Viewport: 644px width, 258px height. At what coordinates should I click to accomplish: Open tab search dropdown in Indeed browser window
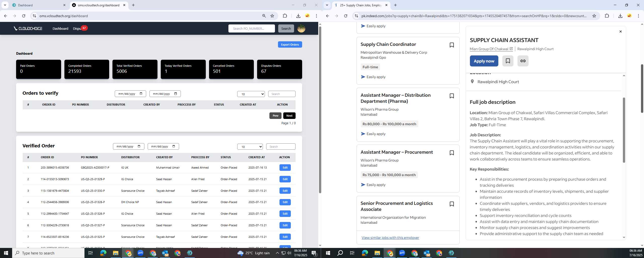click(327, 5)
